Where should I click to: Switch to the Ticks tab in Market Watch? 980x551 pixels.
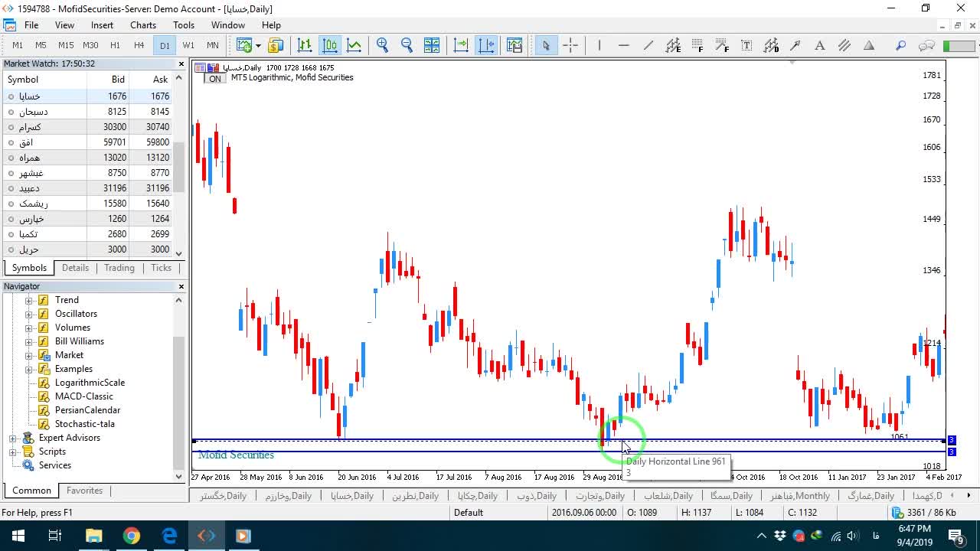pos(162,268)
